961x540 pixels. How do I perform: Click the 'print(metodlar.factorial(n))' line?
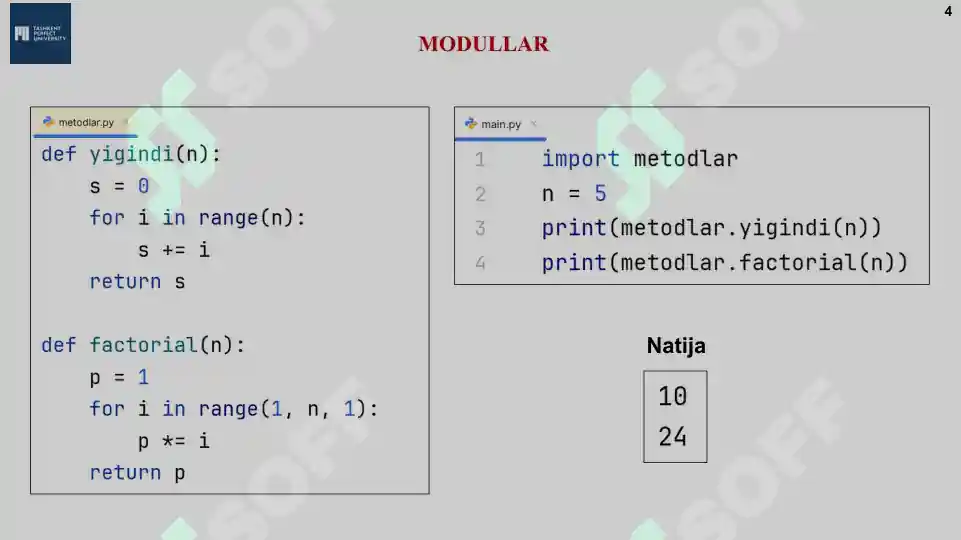click(724, 263)
